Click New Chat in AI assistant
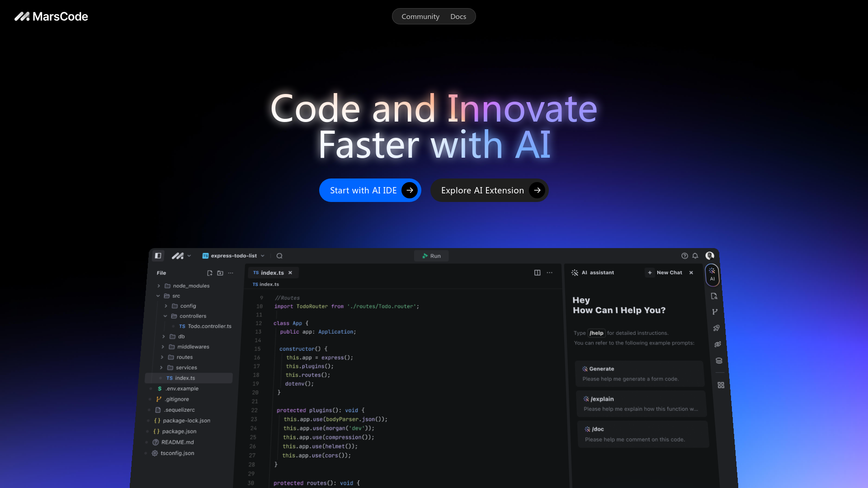The image size is (868, 488). pos(665,273)
